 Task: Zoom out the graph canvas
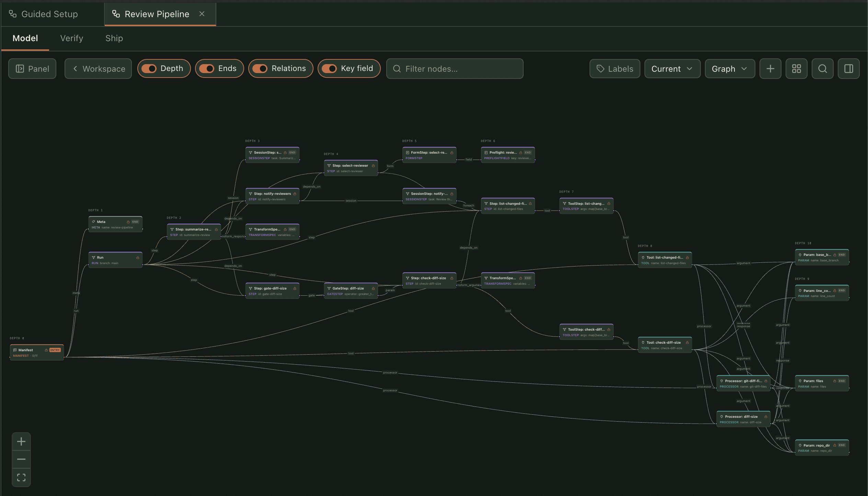coord(21,459)
